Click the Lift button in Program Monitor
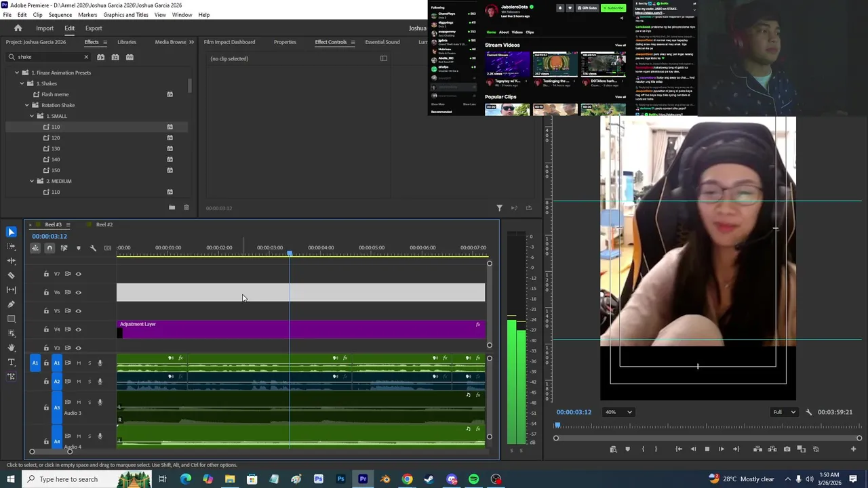This screenshot has height=488, width=868. coord(757,449)
